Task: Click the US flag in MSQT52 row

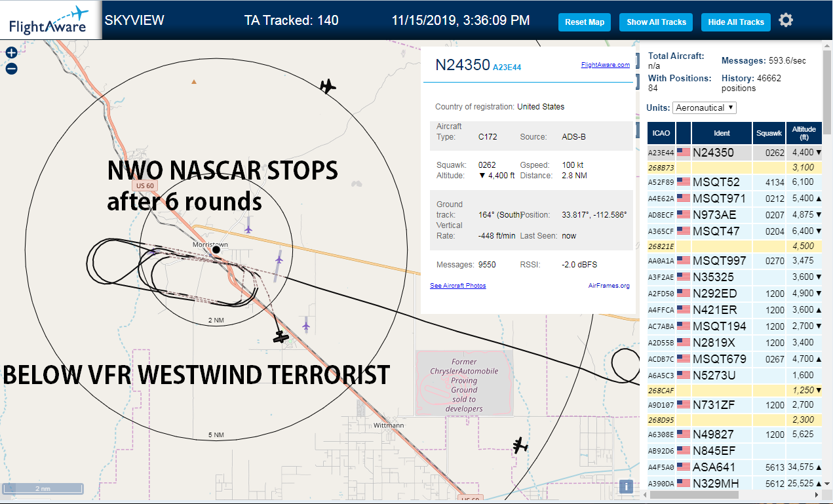Action: [x=684, y=182]
